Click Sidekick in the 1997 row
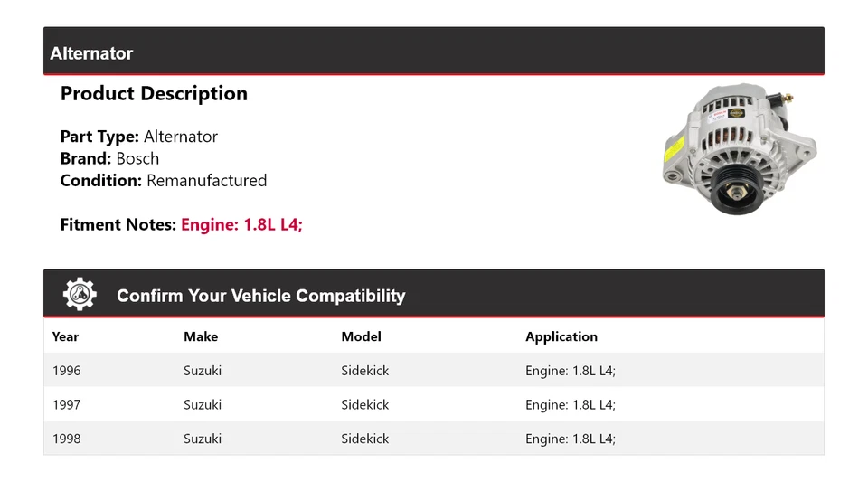868x482 pixels. [x=364, y=405]
